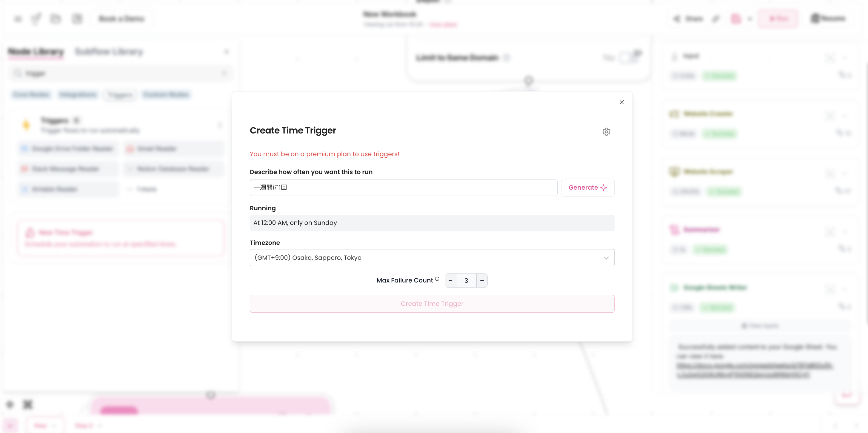Viewport: 868px width, 433px height.
Task: Switch to the Subflow Library tab
Action: [109, 52]
